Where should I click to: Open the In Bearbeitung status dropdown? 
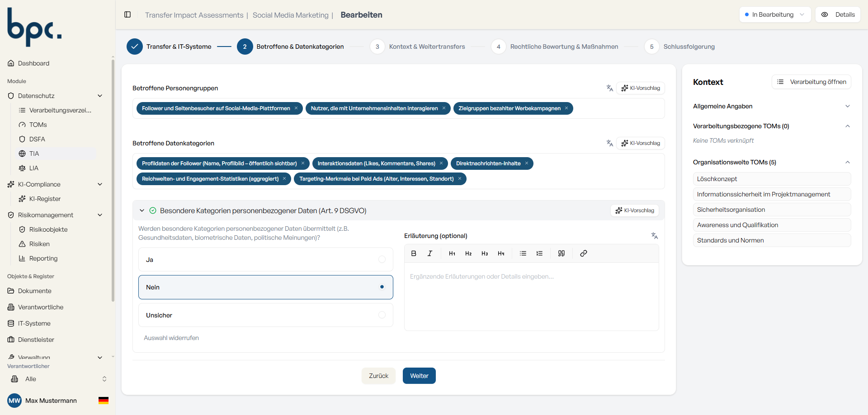click(775, 14)
